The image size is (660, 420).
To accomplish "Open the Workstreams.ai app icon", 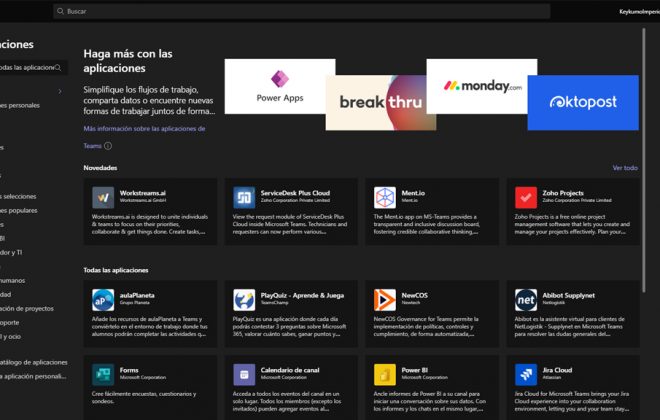I will [x=103, y=198].
